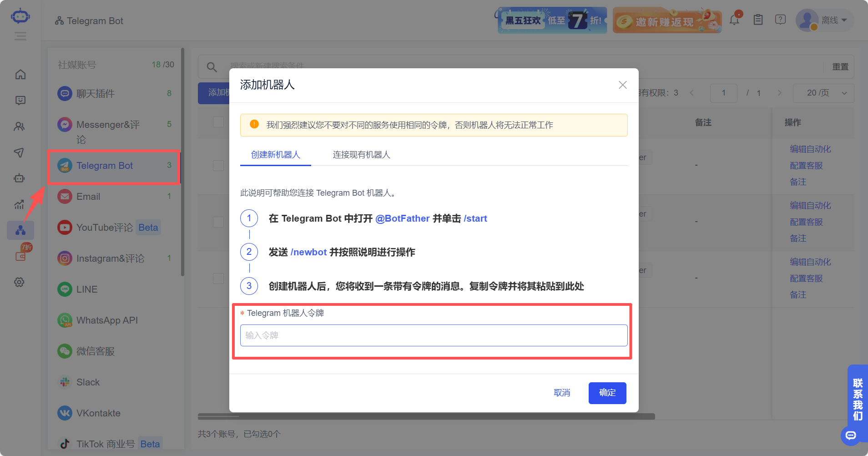This screenshot has width=868, height=456.
Task: Switch to 创建新机器人 tab
Action: pyautogui.click(x=276, y=155)
